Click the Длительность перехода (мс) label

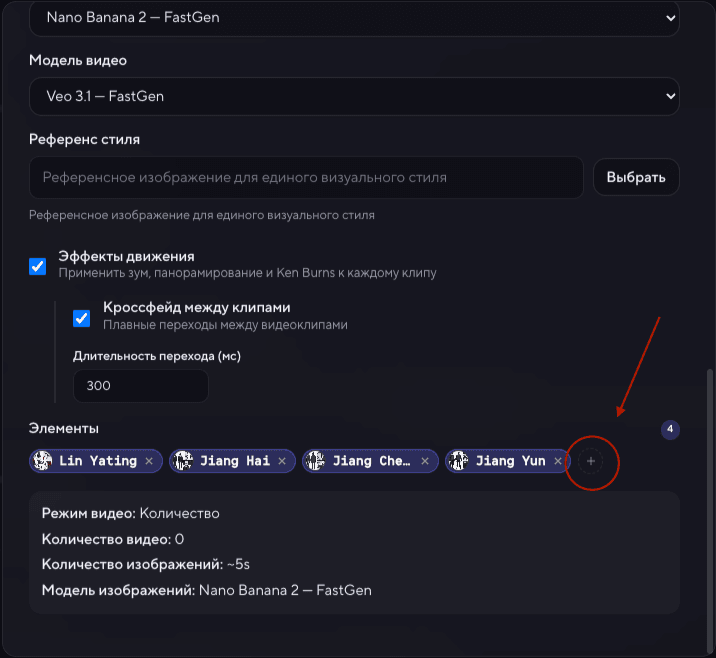click(157, 356)
